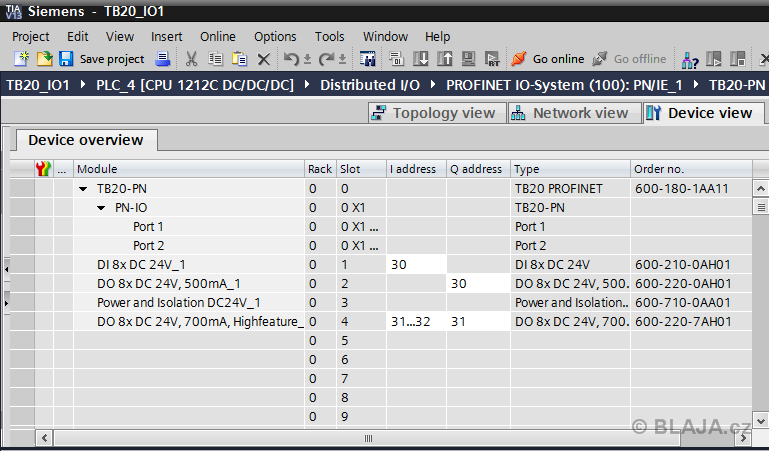Click the Upload from device icon
The image size is (769, 451).
point(444,59)
